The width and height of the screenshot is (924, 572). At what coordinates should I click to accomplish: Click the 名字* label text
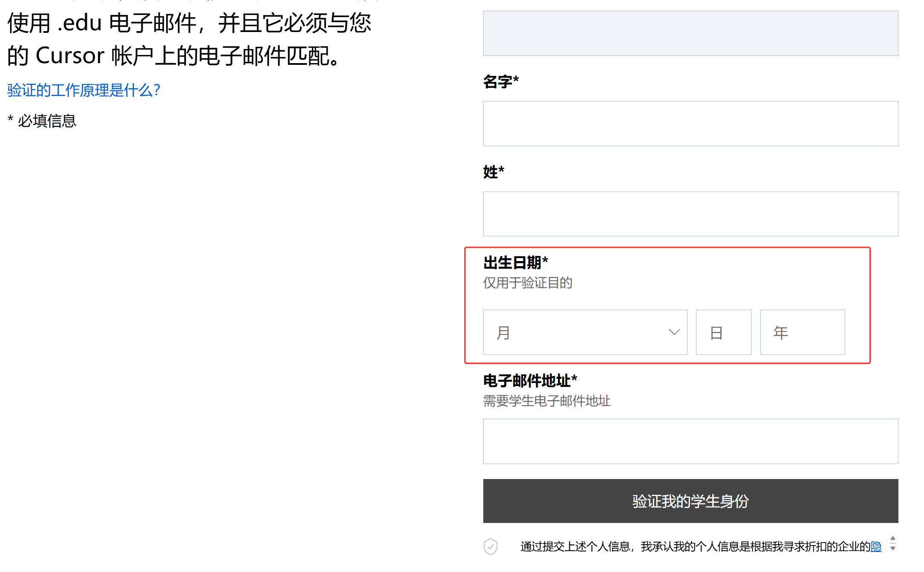point(501,81)
